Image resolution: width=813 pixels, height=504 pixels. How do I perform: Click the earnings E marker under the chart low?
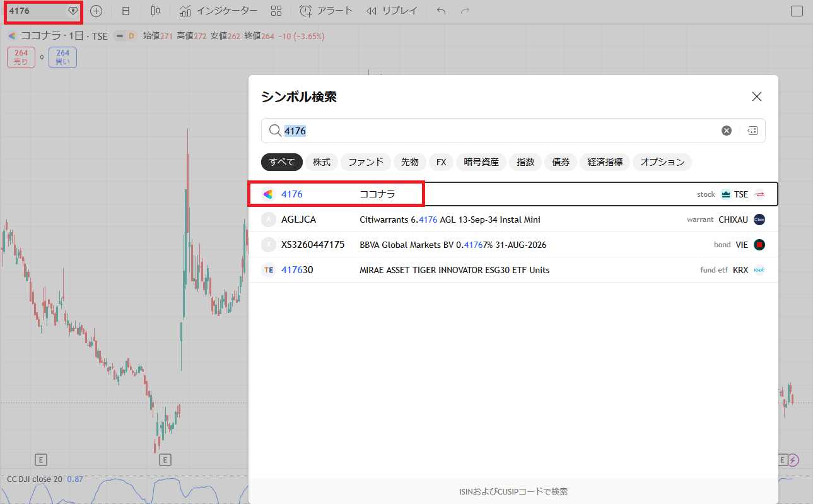pyautogui.click(x=166, y=459)
